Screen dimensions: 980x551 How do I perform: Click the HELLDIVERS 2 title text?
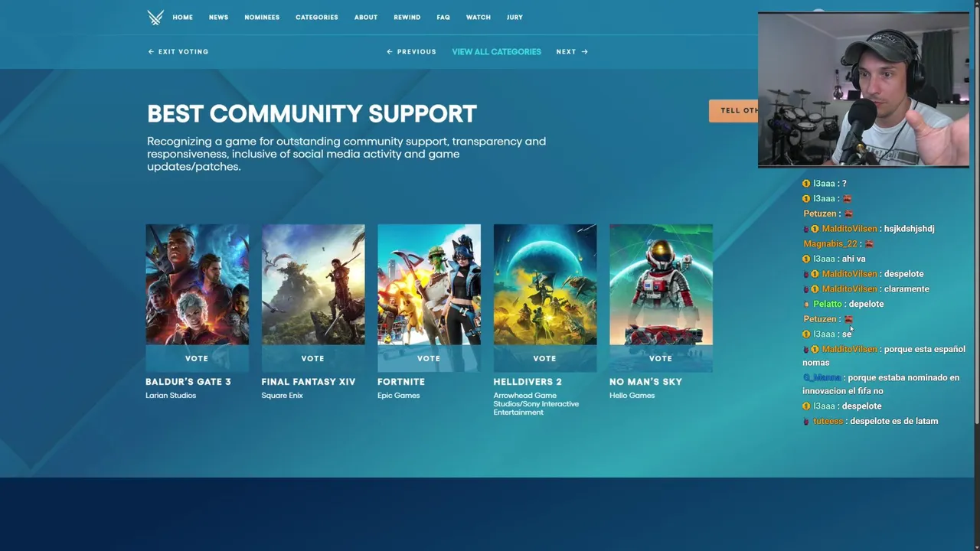(528, 382)
